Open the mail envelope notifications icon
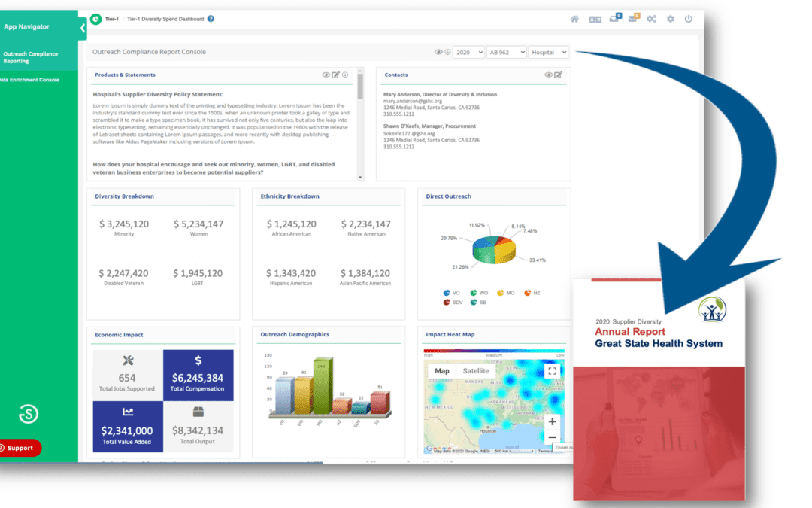 (633, 19)
